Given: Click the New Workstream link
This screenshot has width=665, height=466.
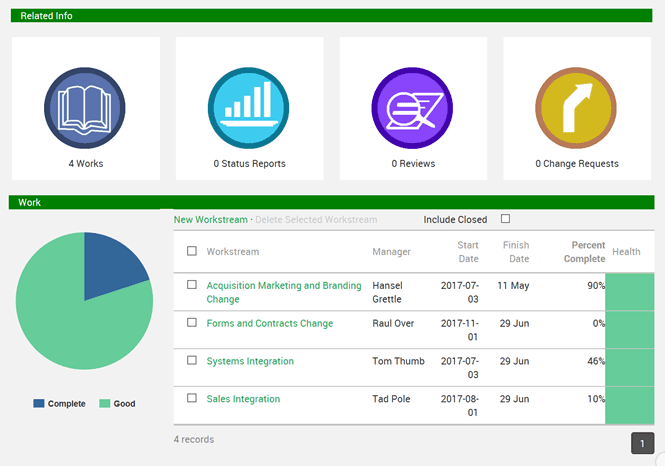Looking at the screenshot, I should (x=211, y=220).
